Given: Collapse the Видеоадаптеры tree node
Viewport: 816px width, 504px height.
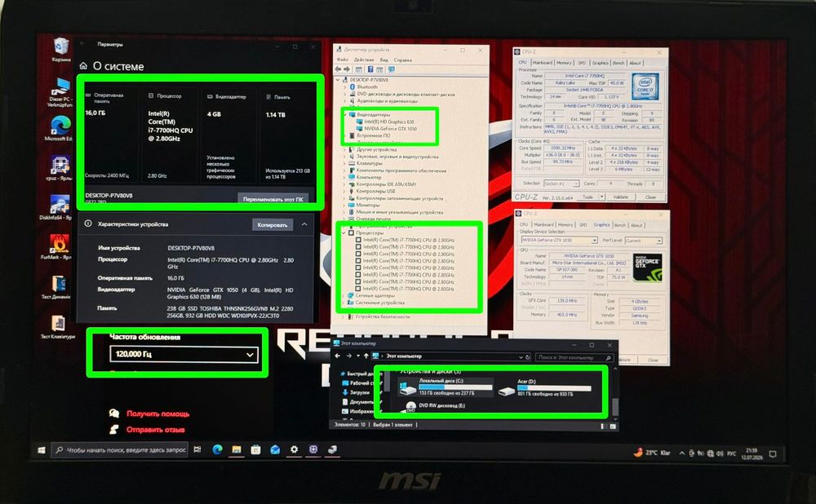Looking at the screenshot, I should pos(345,114).
